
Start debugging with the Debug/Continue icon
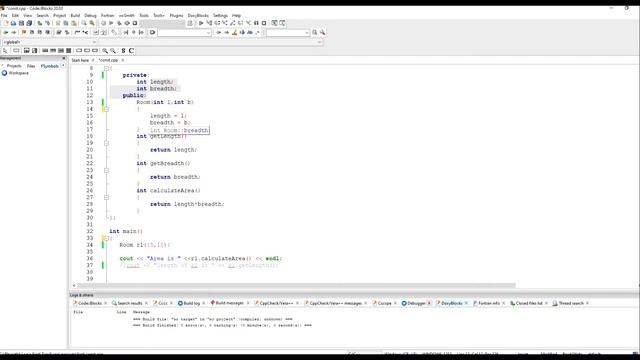tap(201, 23)
